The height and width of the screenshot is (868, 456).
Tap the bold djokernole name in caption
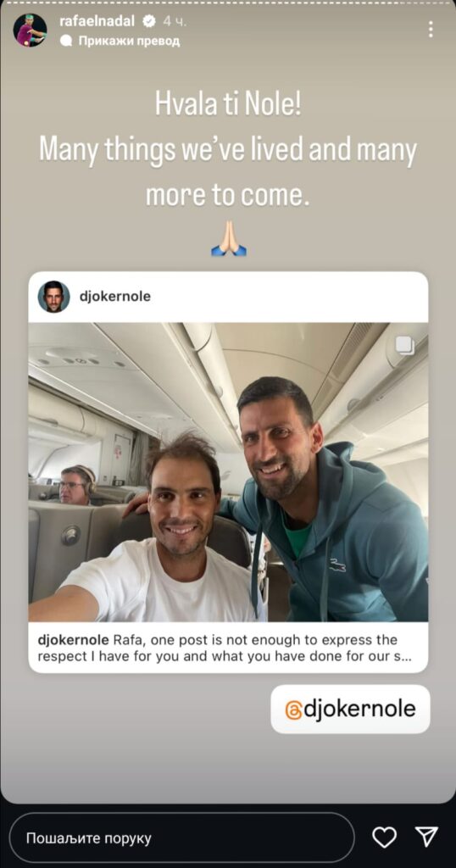coord(73,641)
